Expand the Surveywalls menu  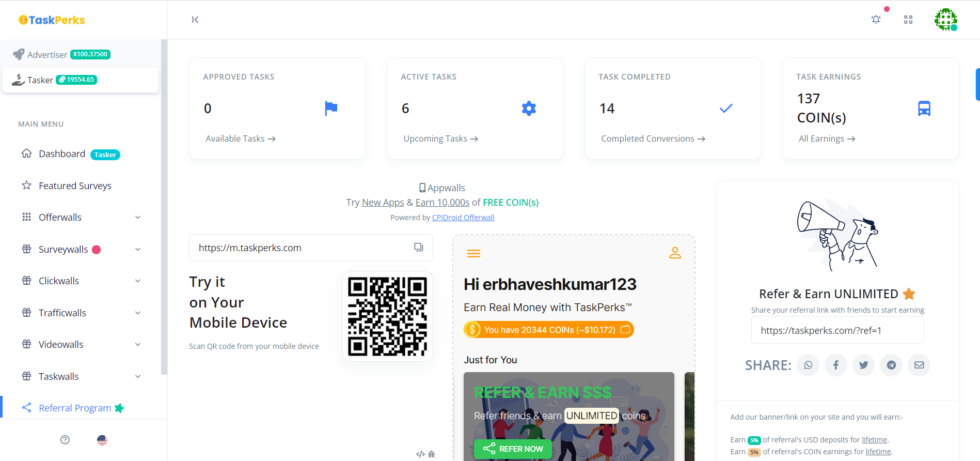click(x=81, y=249)
